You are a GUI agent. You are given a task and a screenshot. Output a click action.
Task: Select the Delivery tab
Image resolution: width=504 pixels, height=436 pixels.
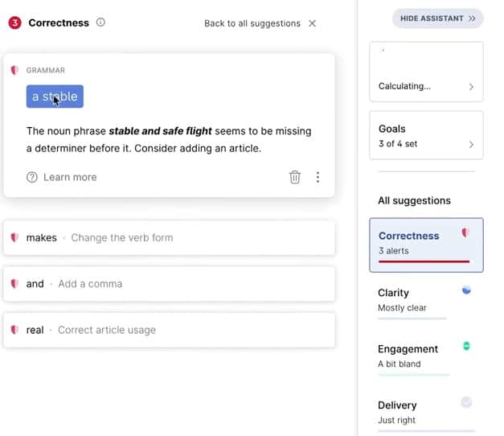[426, 413]
